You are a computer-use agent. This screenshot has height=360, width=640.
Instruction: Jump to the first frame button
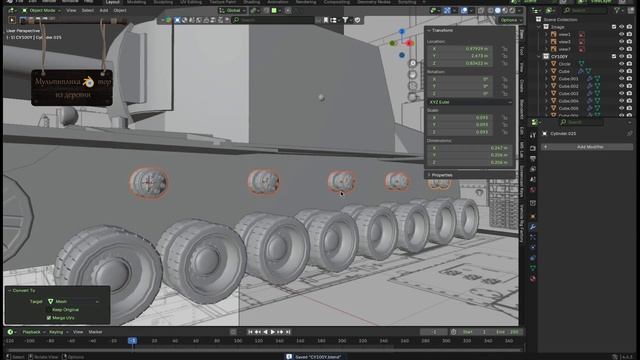click(250, 332)
